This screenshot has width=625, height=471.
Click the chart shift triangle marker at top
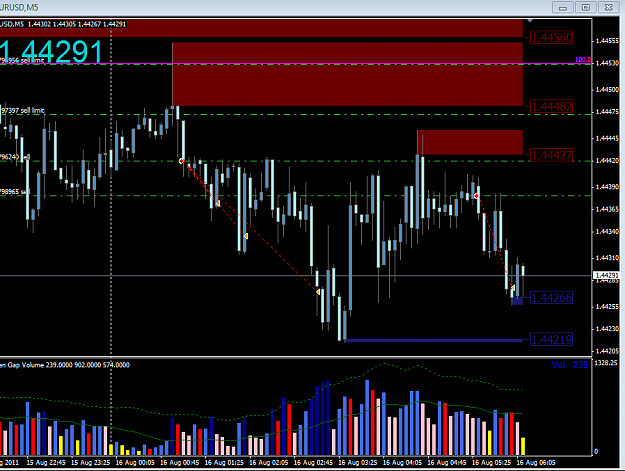pos(530,20)
